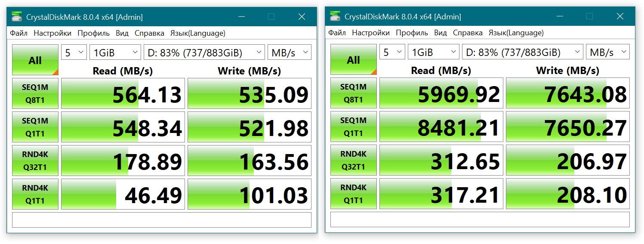The image size is (644, 244).
Task: Click empty comment field in left window
Action: [161, 220]
